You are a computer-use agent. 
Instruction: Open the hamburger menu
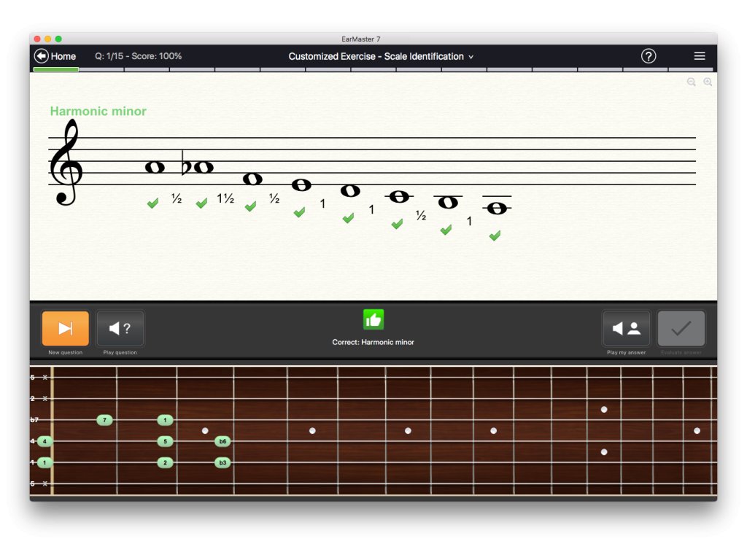699,56
